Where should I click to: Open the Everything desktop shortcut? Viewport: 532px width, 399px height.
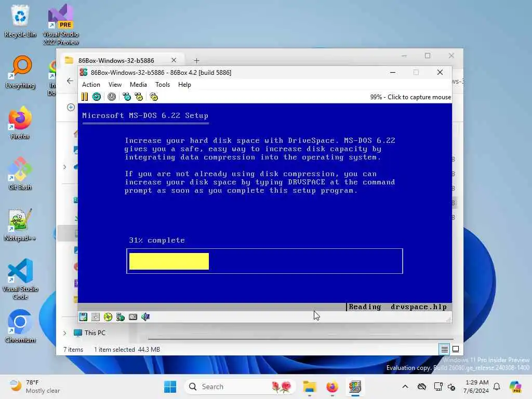[20, 72]
